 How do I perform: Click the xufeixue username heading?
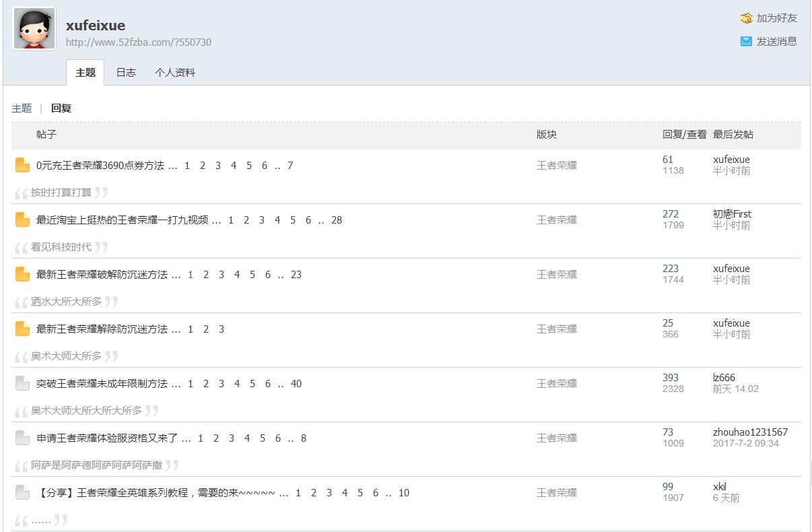point(96,26)
